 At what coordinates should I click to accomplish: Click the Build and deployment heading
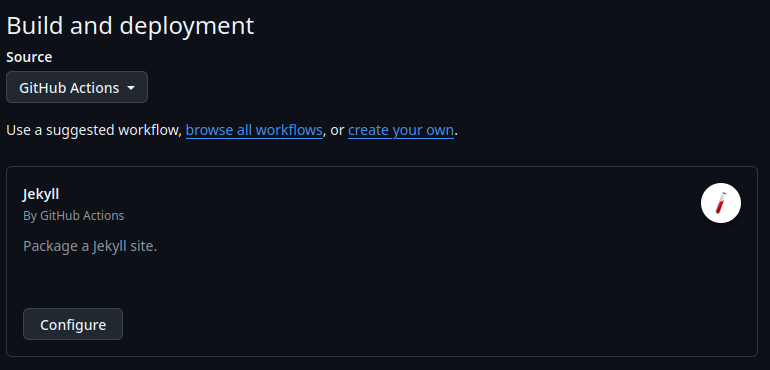pyautogui.click(x=130, y=26)
